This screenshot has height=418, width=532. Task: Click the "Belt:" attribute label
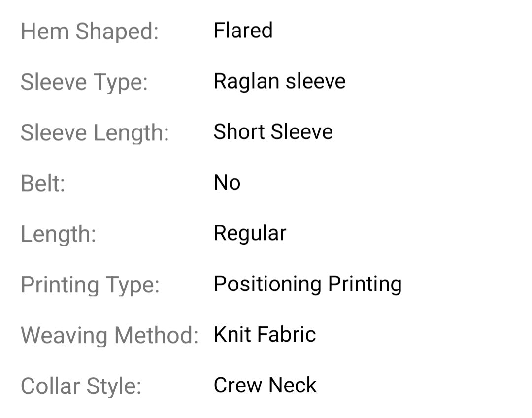coord(43,184)
